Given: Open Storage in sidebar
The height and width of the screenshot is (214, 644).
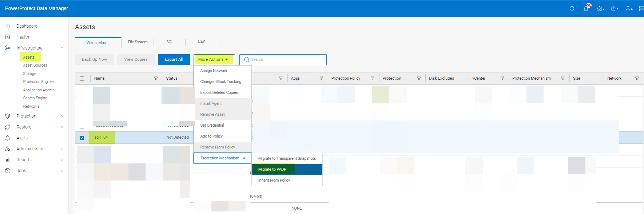Looking at the screenshot, I should (30, 74).
